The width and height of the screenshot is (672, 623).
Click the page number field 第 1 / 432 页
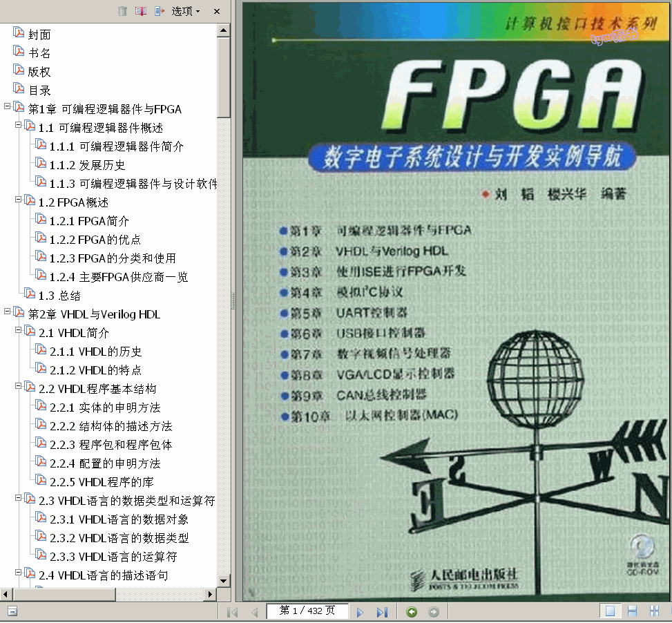coord(307,611)
